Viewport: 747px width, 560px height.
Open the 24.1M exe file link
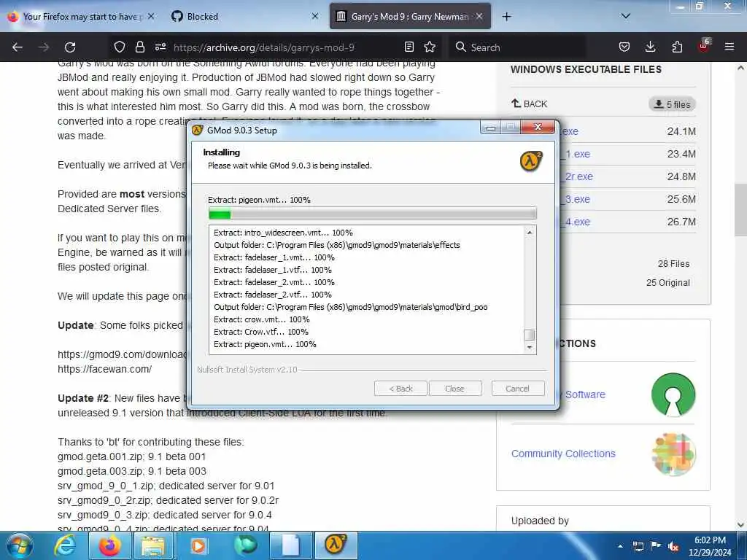click(x=570, y=131)
